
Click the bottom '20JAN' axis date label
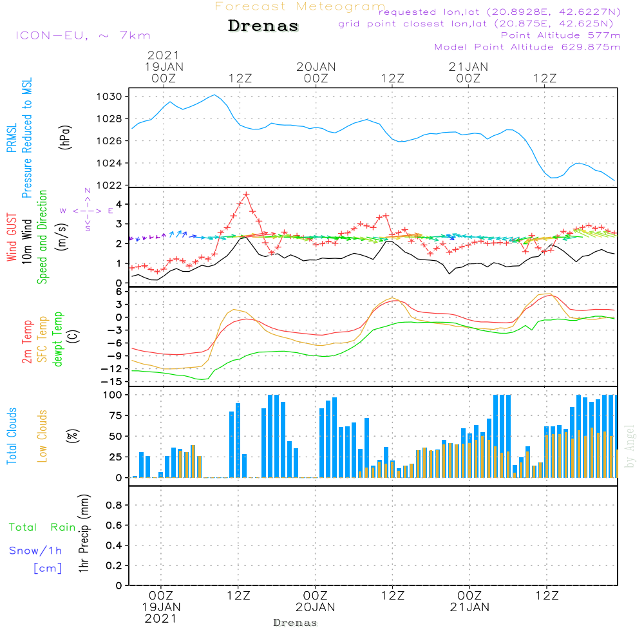316,607
